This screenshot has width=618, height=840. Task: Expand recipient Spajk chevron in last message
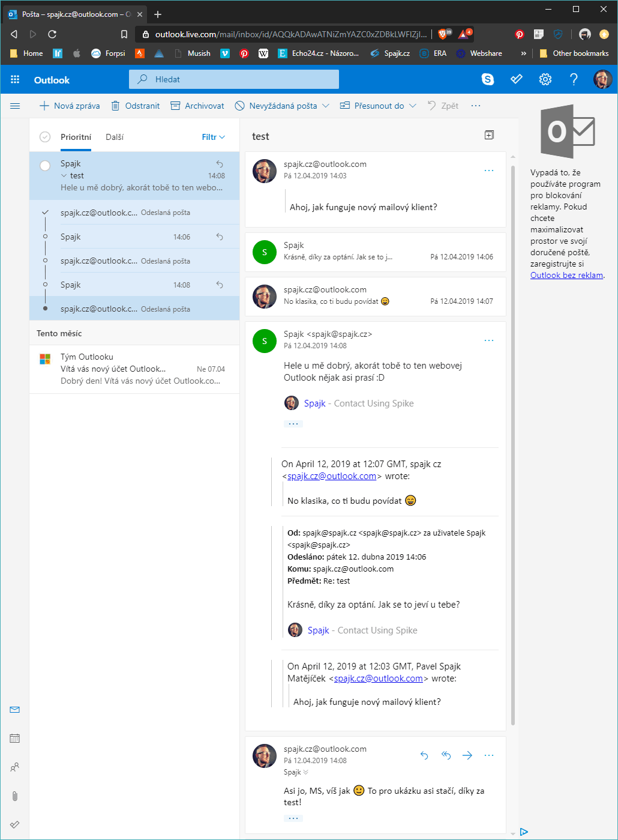pos(306,772)
